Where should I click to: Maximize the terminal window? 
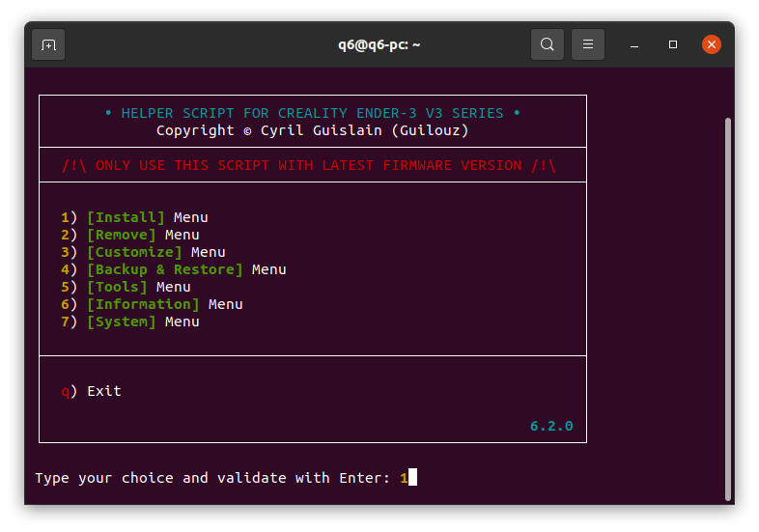point(673,44)
